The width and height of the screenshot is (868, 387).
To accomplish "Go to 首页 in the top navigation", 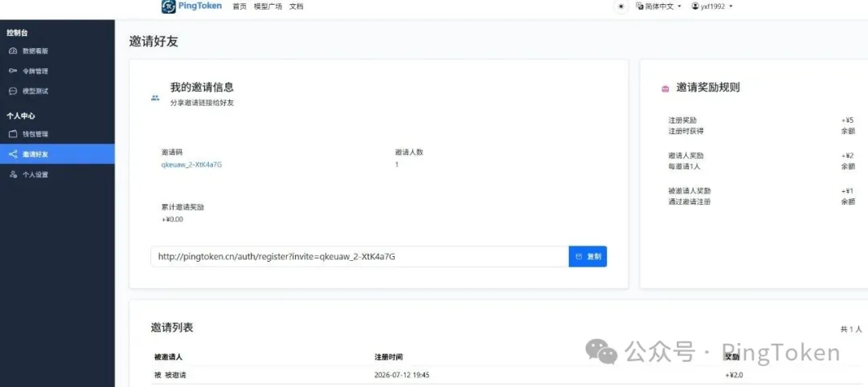I will point(240,6).
